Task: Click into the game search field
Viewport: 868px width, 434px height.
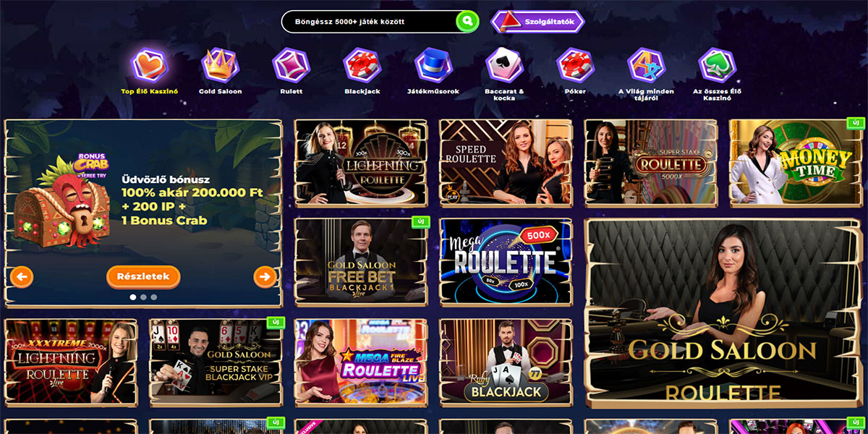Action: [x=369, y=22]
